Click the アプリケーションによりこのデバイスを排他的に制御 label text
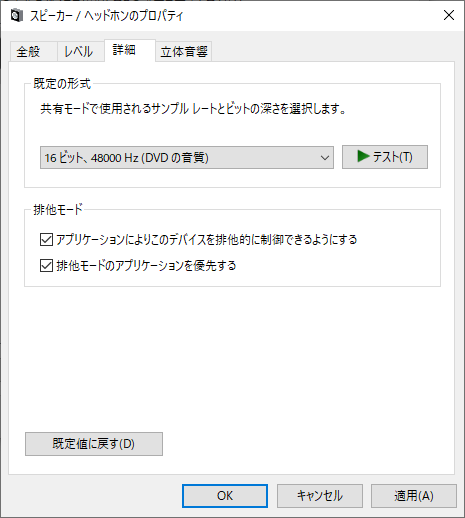Image resolution: width=465 pixels, height=518 pixels. (x=207, y=239)
